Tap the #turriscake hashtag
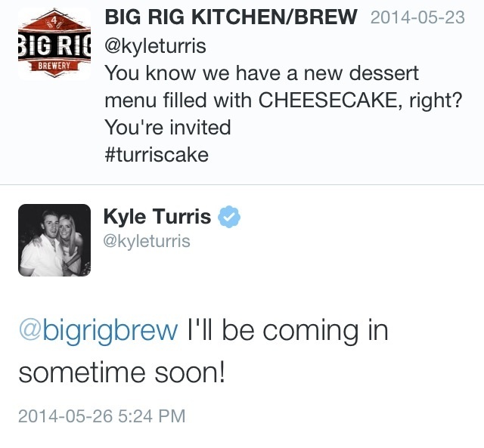 click(157, 154)
